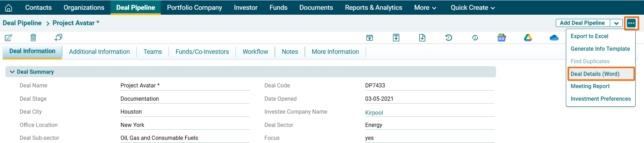Open the OneDrive cloud icon
644x143 pixels.
click(554, 38)
